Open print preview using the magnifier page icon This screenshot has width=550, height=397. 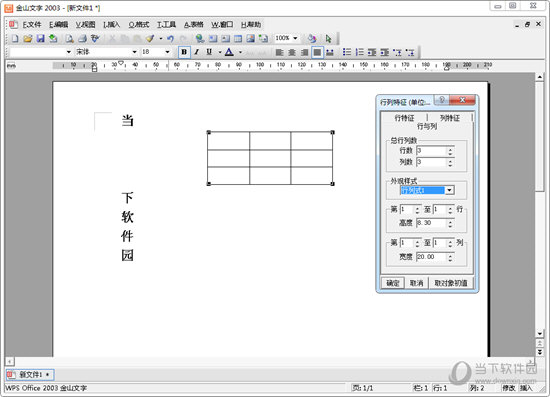(x=69, y=38)
